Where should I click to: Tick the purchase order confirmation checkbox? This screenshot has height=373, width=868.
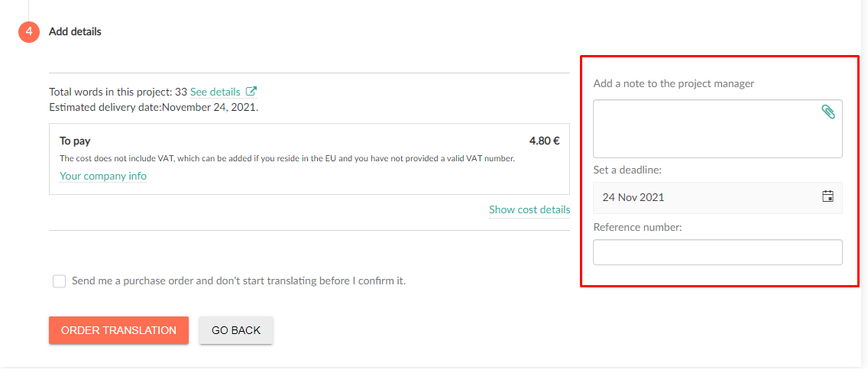[60, 281]
